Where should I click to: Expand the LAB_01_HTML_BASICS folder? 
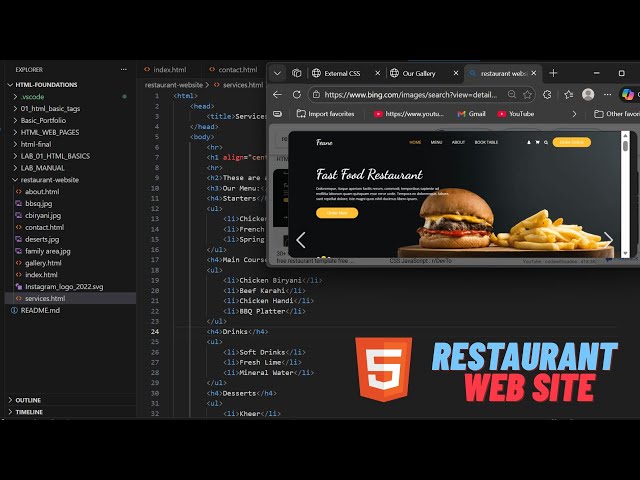[55, 156]
